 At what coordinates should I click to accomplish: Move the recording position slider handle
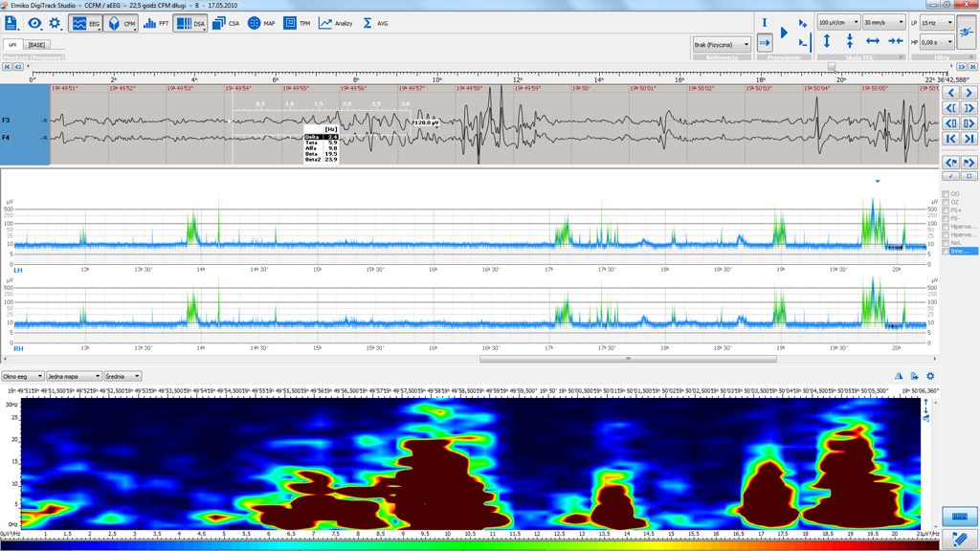(832, 67)
